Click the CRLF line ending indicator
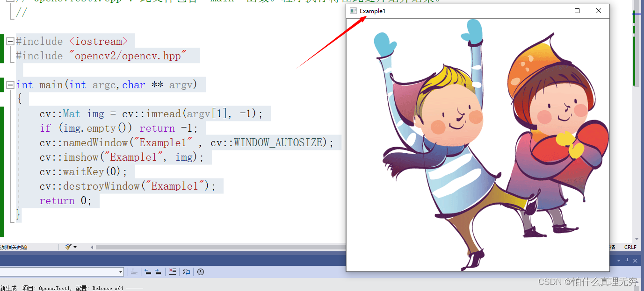This screenshot has width=644, height=291. click(x=630, y=247)
